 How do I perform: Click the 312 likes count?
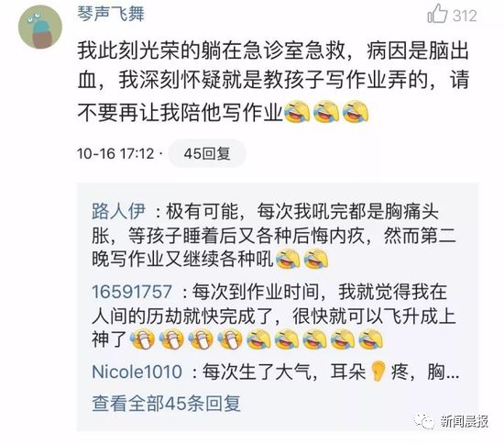tap(465, 16)
